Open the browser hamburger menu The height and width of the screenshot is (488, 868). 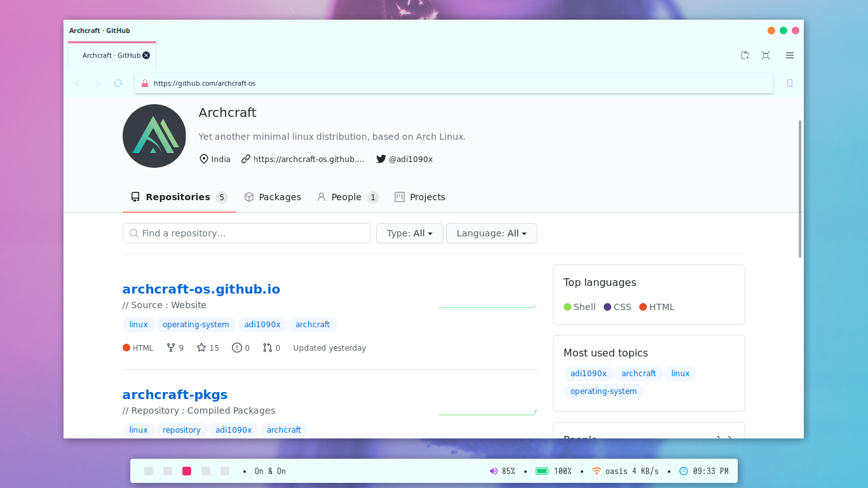790,55
